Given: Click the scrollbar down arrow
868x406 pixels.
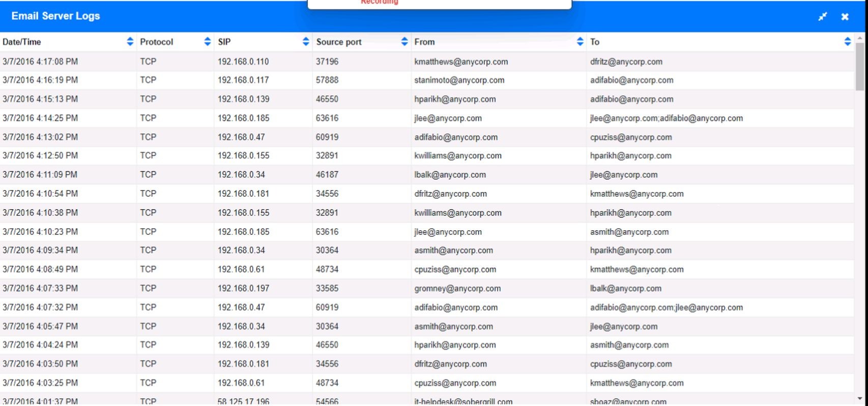Looking at the screenshot, I should 860,399.
